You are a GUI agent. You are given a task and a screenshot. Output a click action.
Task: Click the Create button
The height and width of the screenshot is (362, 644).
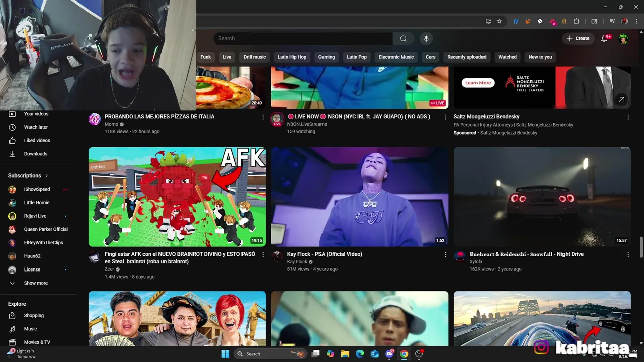[x=578, y=39]
